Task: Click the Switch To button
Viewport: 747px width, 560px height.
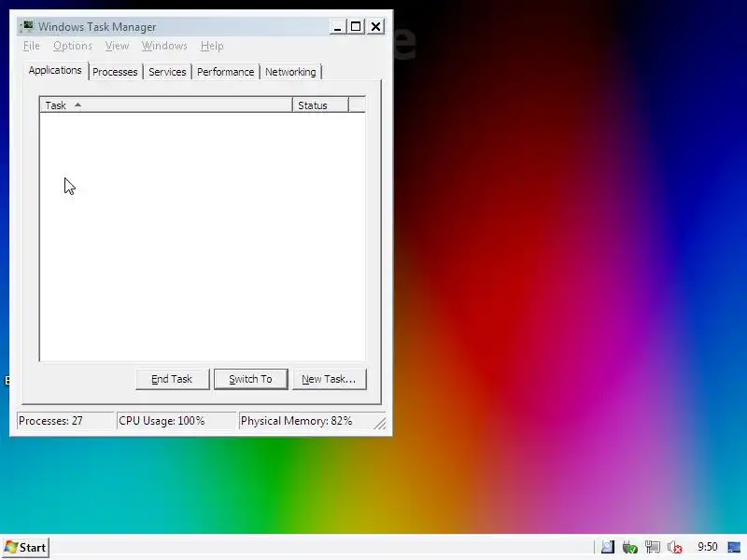Action: coord(250,379)
